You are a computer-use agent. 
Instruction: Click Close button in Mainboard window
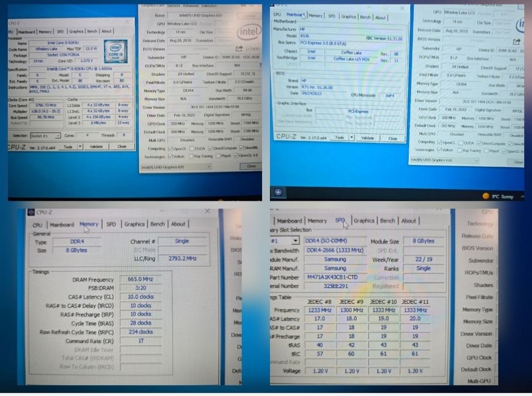pos(393,139)
